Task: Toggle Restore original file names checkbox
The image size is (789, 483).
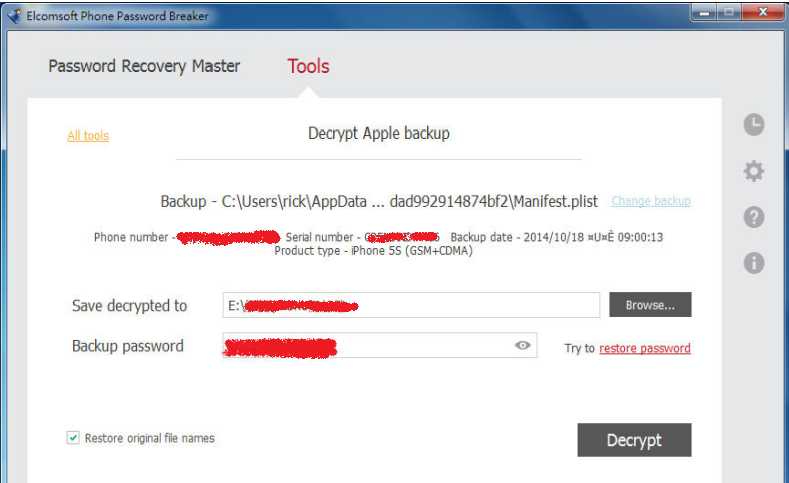Action: tap(73, 438)
